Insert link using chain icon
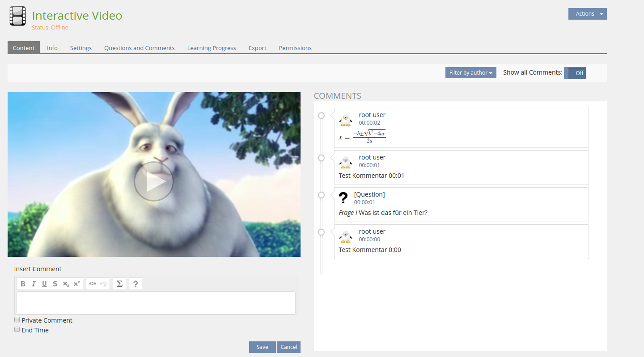This screenshot has height=357, width=644. (93, 284)
